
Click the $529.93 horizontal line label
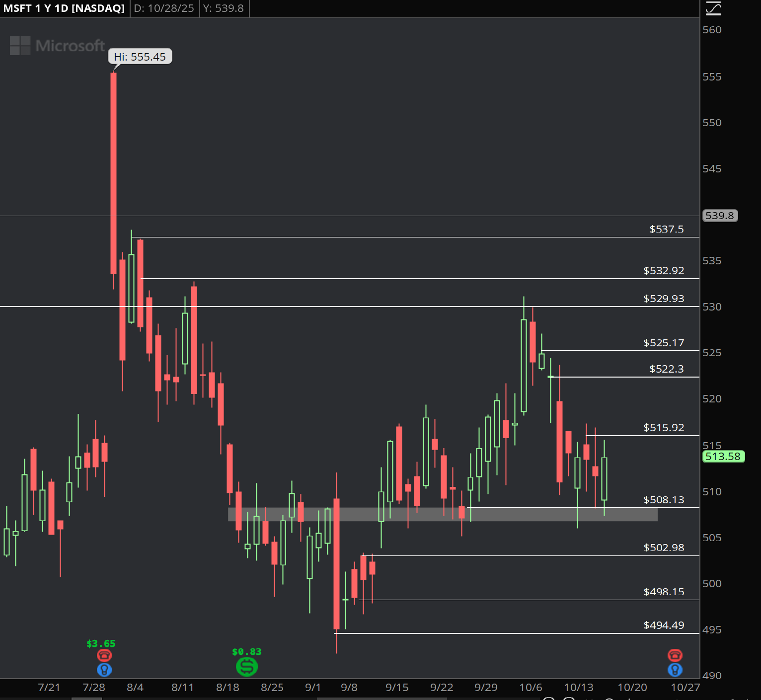664,299
